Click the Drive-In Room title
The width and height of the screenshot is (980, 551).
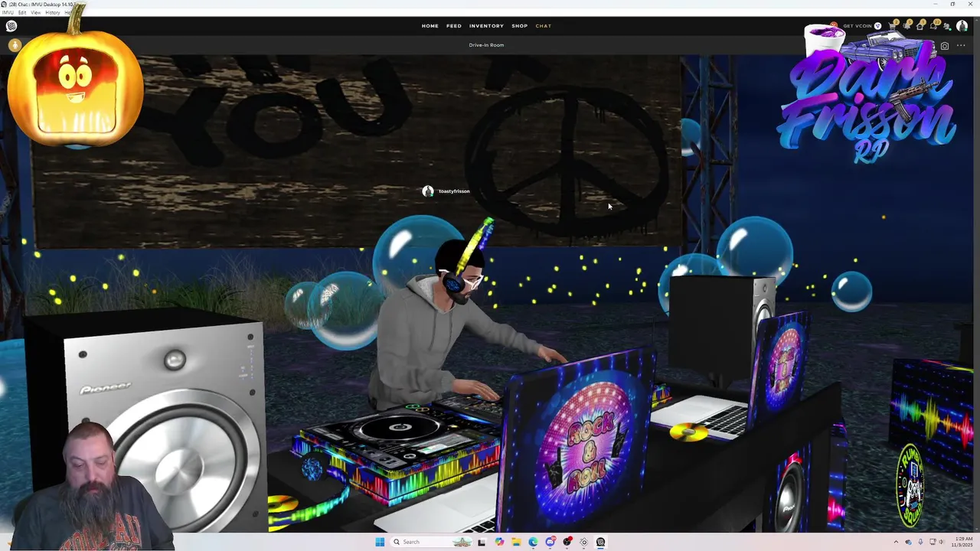tap(486, 45)
